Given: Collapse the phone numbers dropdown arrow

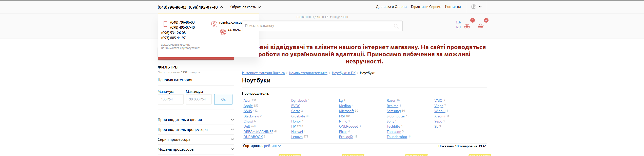Looking at the screenshot, I should pos(221,7).
